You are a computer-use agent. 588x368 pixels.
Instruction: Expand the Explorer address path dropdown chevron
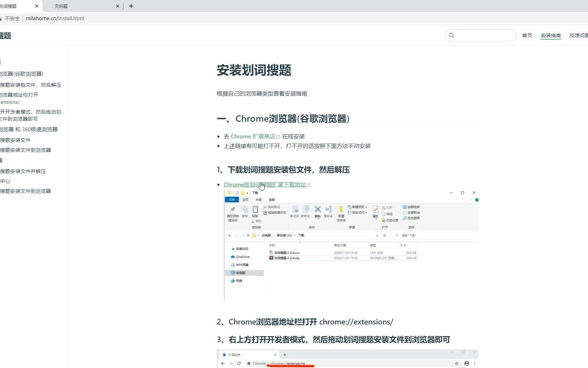click(377, 236)
